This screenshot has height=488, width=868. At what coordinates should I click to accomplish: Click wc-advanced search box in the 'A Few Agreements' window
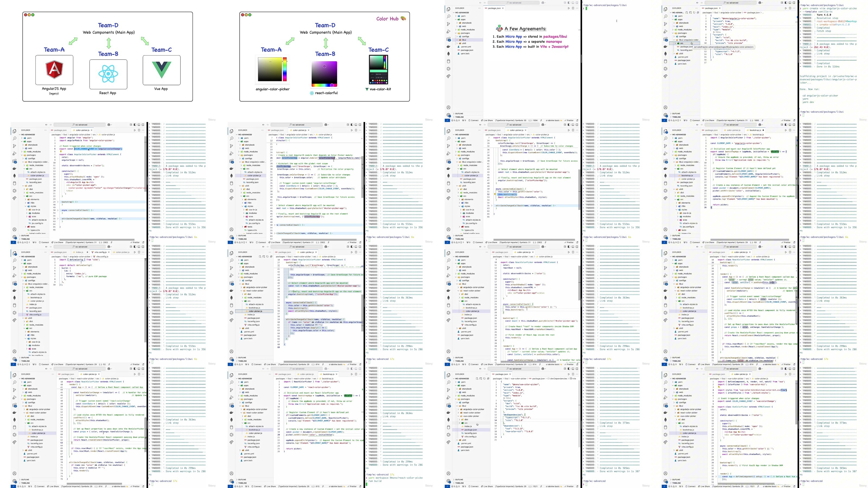pyautogui.click(x=513, y=3)
